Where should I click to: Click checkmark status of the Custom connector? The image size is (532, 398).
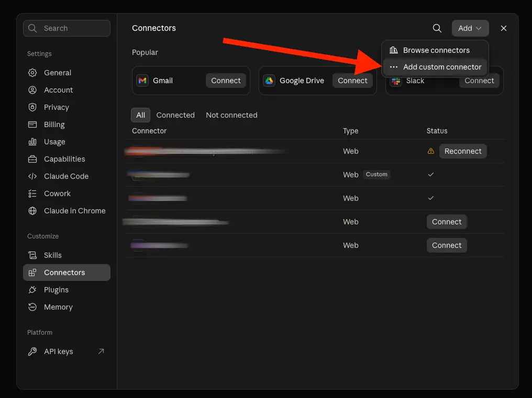tap(431, 175)
